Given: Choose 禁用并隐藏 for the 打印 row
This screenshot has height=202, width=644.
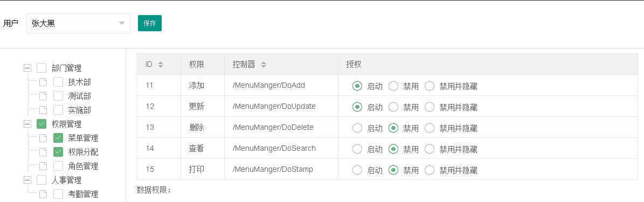Looking at the screenshot, I should (430, 170).
